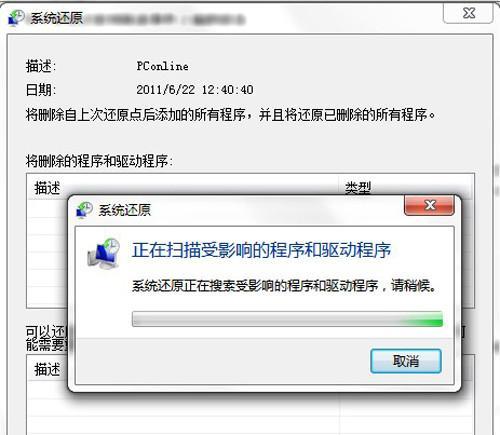Viewport: 500px width, 435px height.
Task: Click the green scanning progress bar
Action: [x=287, y=319]
